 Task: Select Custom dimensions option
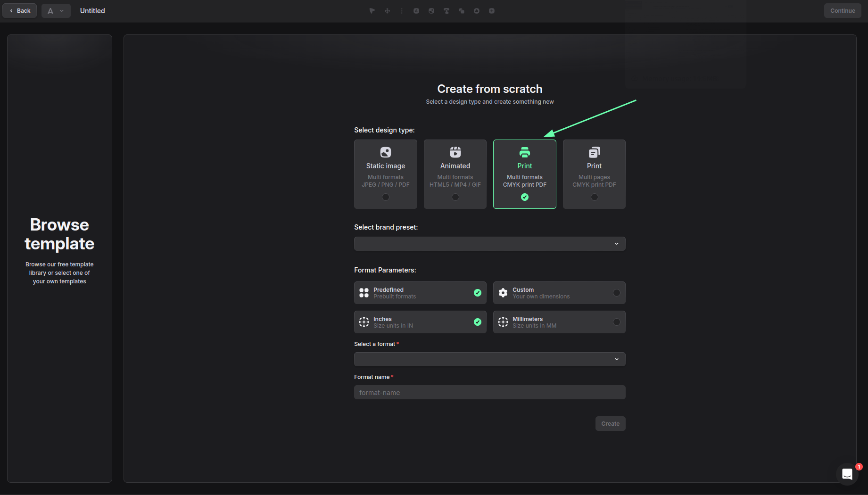point(559,293)
